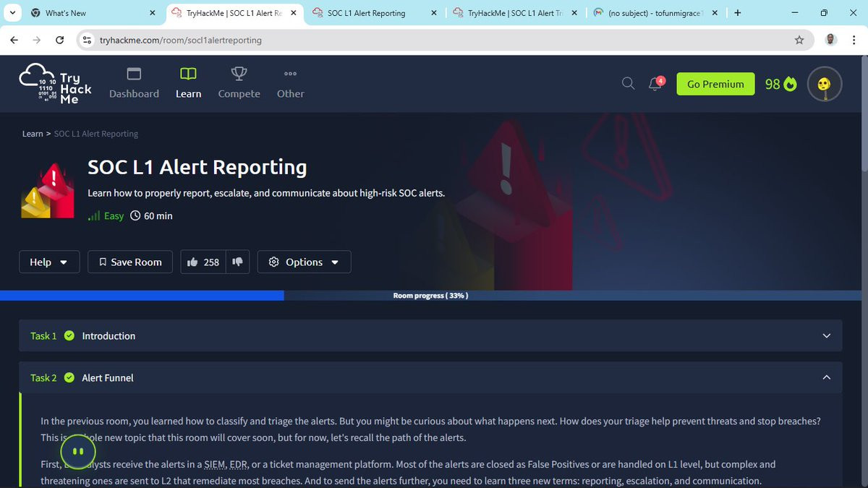Open the Dashboard nav icon
Screen dimensions: 868x488
(x=134, y=74)
